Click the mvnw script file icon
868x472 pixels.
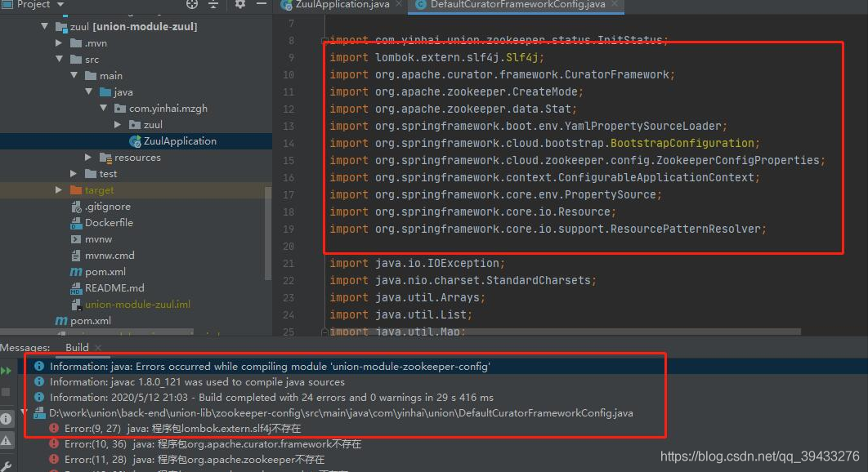pyautogui.click(x=76, y=239)
